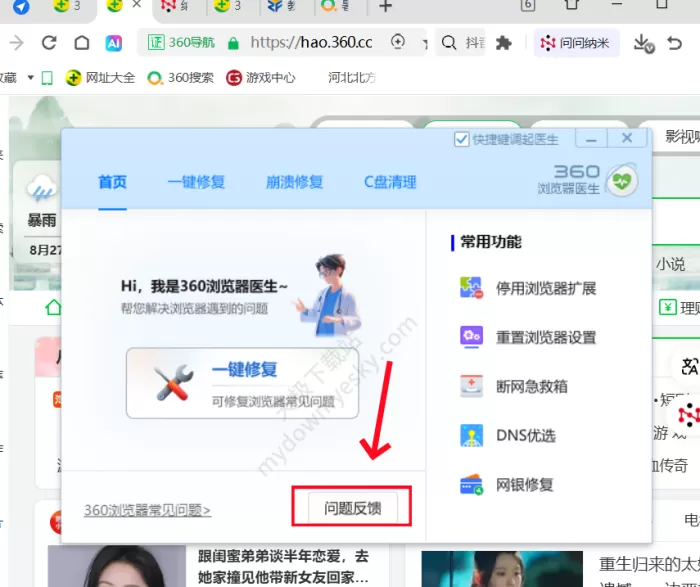Open a new tab with plus button
The width and height of the screenshot is (700, 587).
(385, 6)
